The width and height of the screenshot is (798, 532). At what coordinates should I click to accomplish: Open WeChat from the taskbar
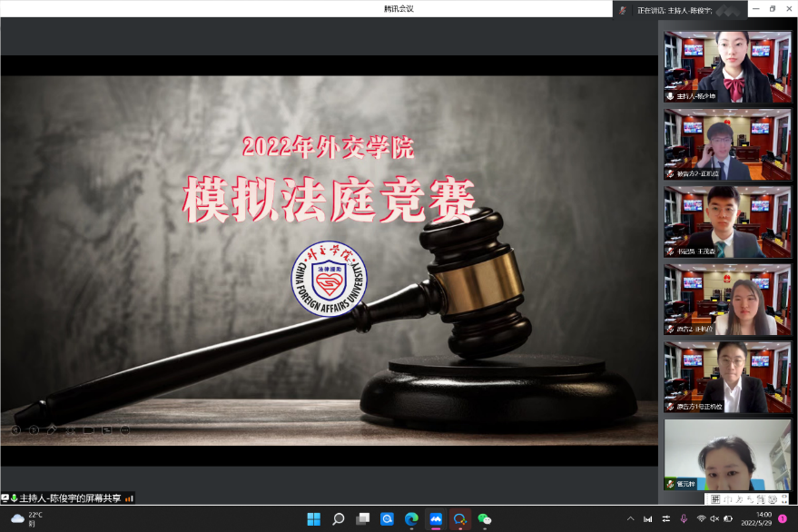pyautogui.click(x=485, y=518)
